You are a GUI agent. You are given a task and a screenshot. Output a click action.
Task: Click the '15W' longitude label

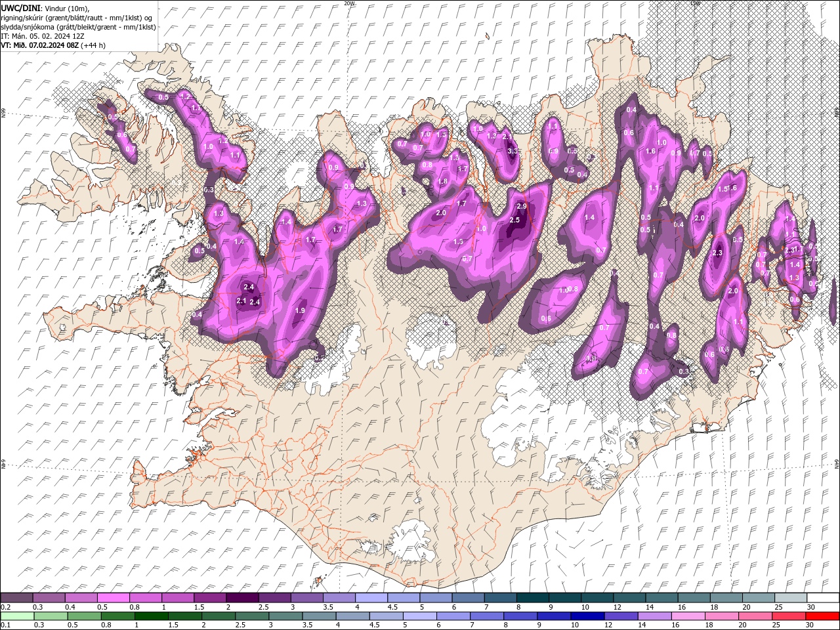pos(695,3)
